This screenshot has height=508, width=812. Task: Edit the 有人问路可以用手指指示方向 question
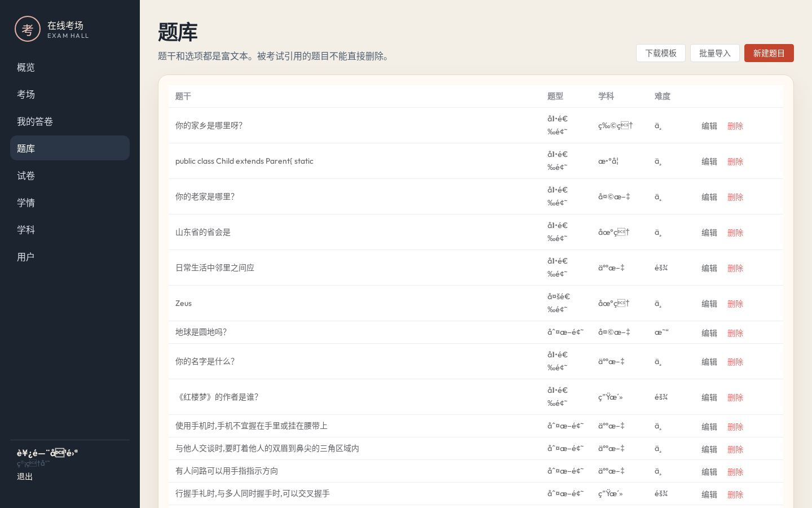(709, 472)
